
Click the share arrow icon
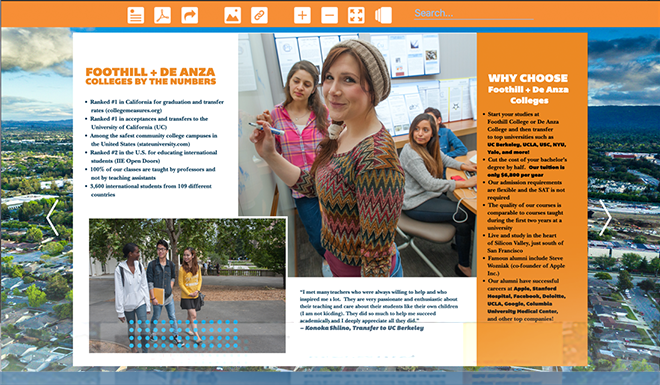(x=190, y=15)
